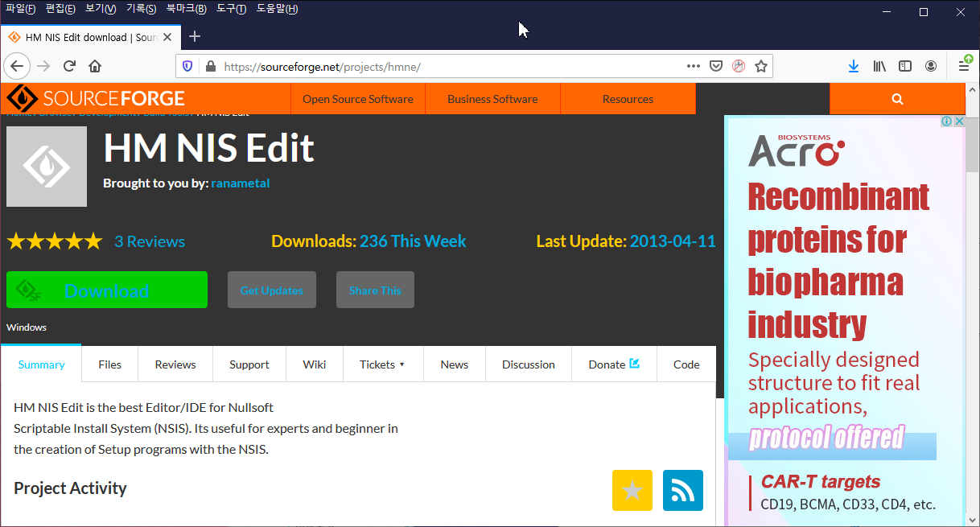Open the 북마크(B) menu
980x527 pixels.
pyautogui.click(x=186, y=9)
